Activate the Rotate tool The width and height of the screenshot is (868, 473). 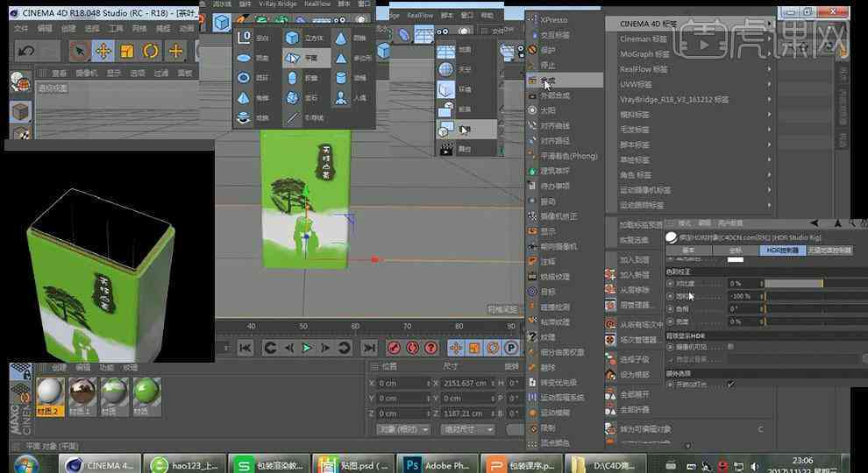point(151,52)
